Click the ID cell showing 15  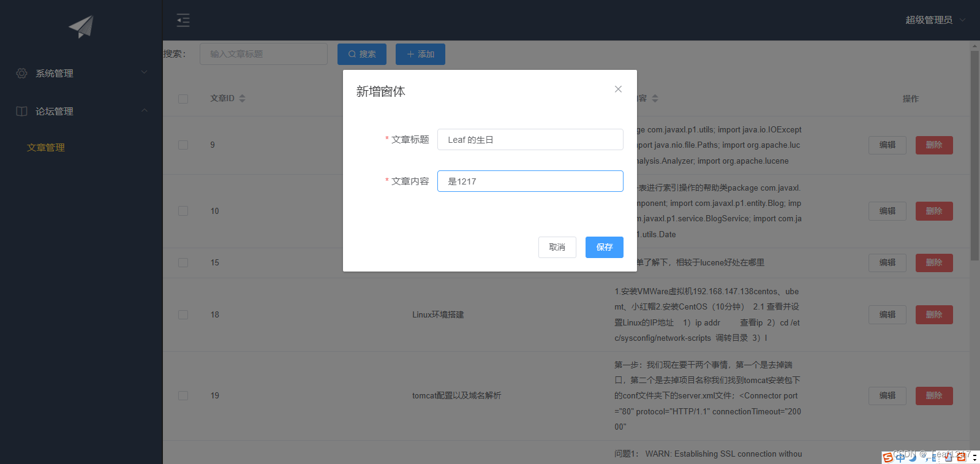coord(215,262)
